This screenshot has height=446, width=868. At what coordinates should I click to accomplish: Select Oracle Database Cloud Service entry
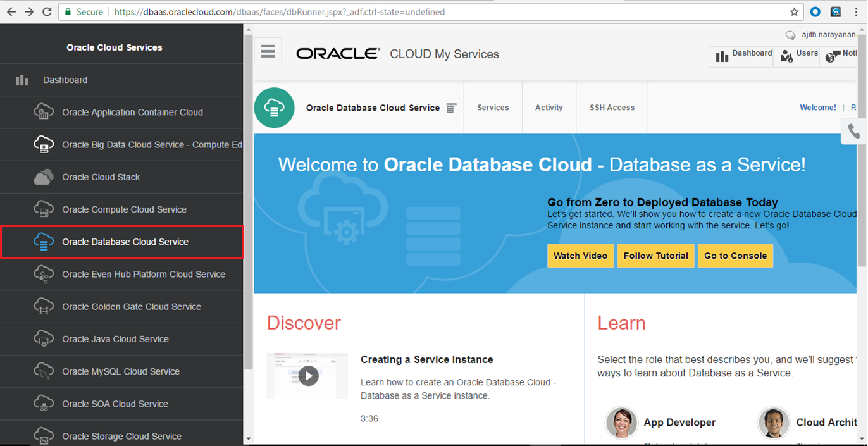[x=121, y=242]
